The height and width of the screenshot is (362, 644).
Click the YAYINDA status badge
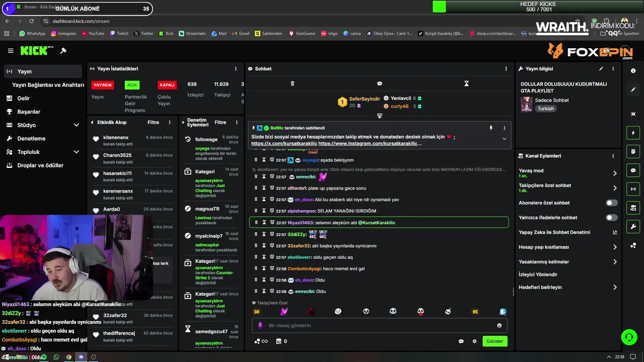(103, 85)
